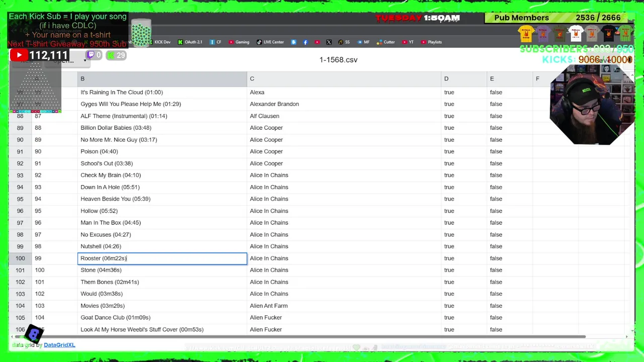This screenshot has width=644, height=362.
Task: Select 'true' cell in the Rooster row
Action: (464, 258)
